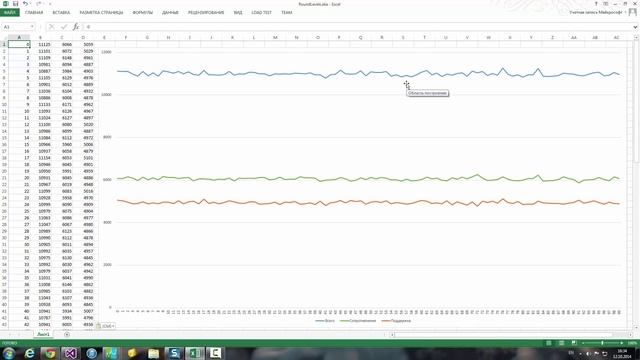Click horizontal scrollbar left arrow
640x360 pixels.
coord(393,335)
